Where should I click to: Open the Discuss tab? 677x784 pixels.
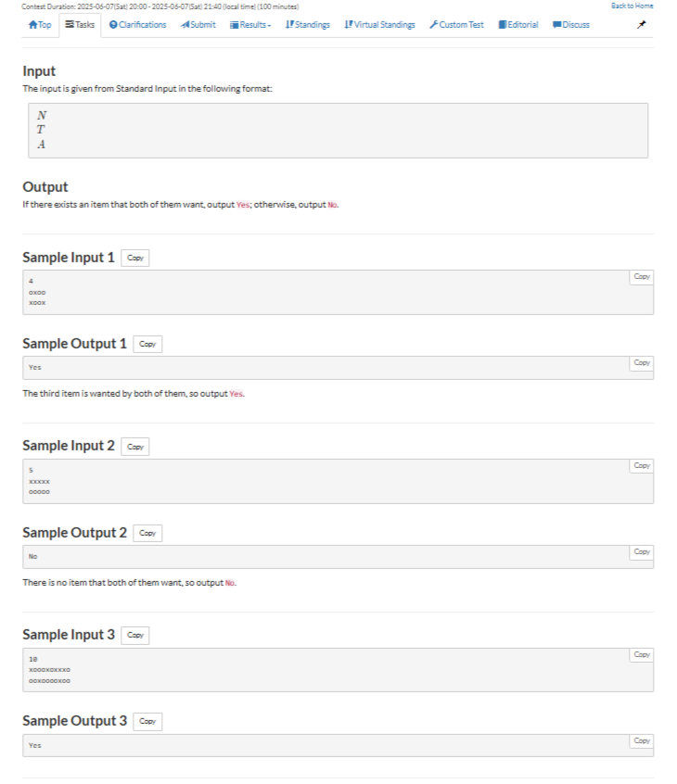(x=571, y=25)
